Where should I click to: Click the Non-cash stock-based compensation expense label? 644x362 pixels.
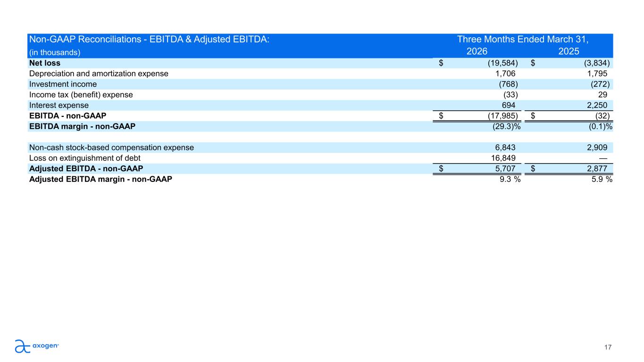[x=111, y=148]
